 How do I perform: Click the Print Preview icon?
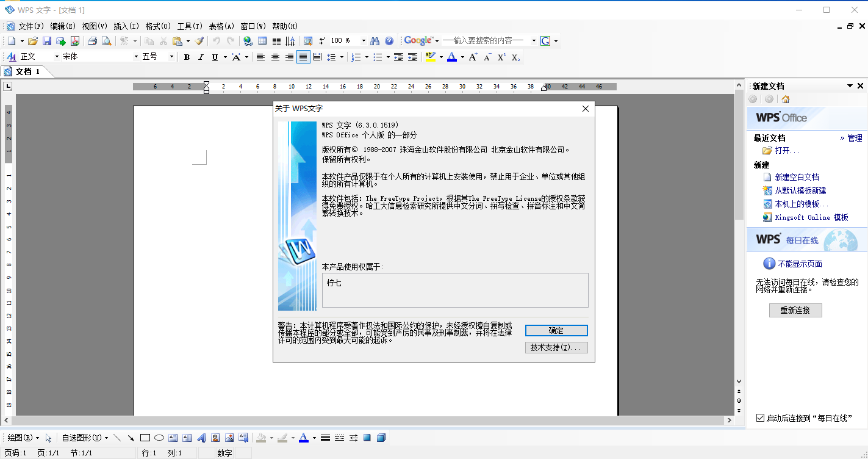tap(106, 41)
